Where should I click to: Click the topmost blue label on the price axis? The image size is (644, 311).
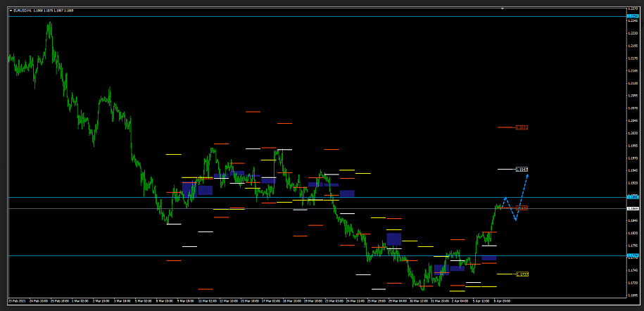pyautogui.click(x=633, y=15)
